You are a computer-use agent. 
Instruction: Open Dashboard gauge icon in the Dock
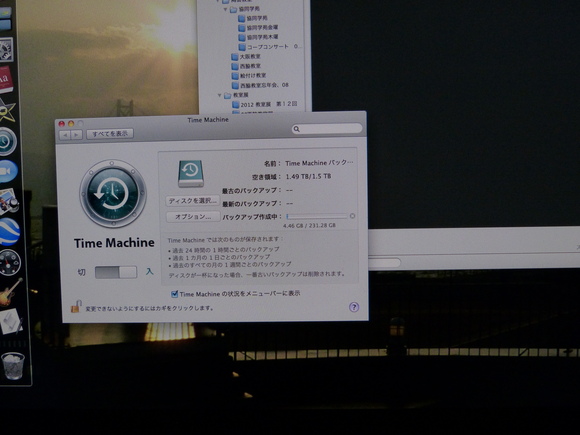(x=10, y=262)
